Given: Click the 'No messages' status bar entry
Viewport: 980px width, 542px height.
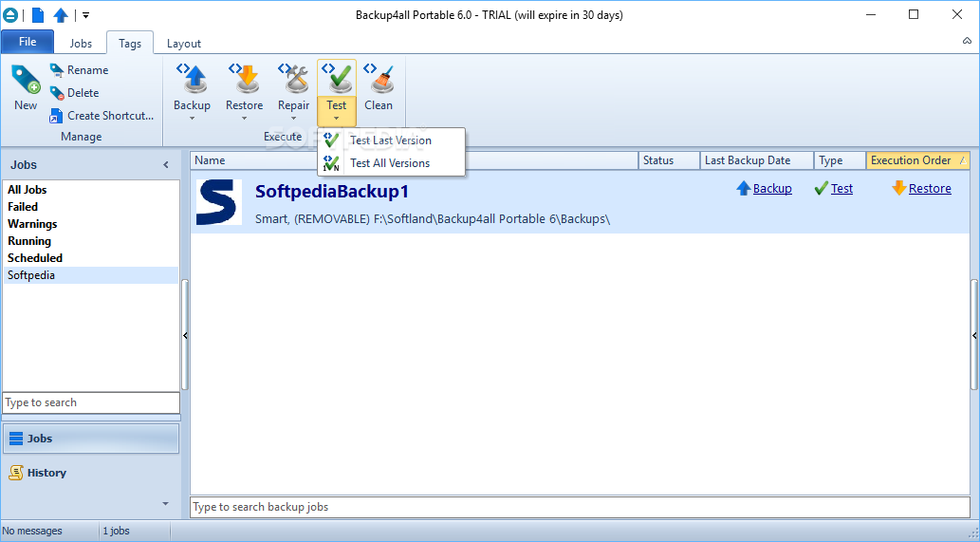Looking at the screenshot, I should point(32,531).
